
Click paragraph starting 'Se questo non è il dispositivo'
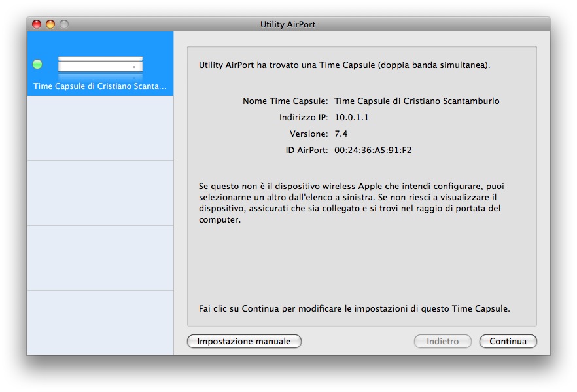point(351,203)
